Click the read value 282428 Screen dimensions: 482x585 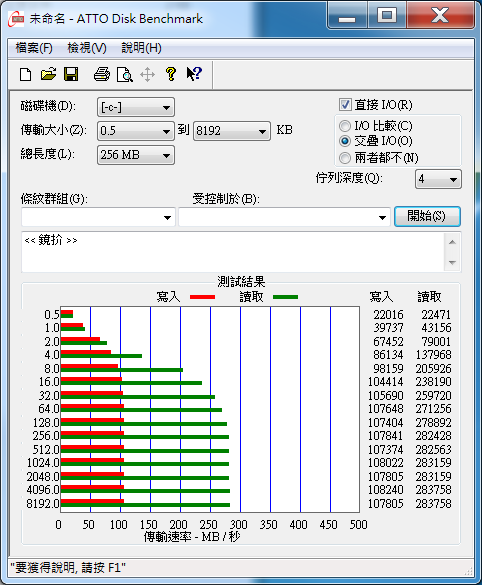(434, 436)
